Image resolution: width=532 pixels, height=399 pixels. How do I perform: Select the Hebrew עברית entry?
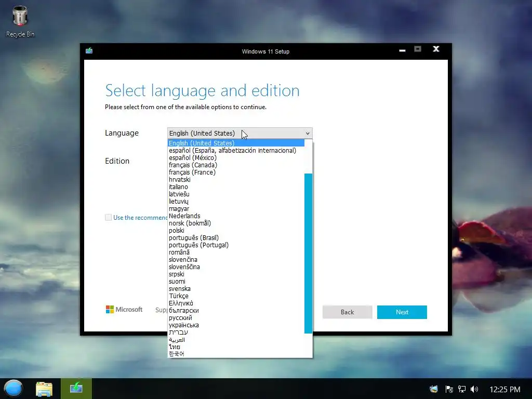click(236, 332)
